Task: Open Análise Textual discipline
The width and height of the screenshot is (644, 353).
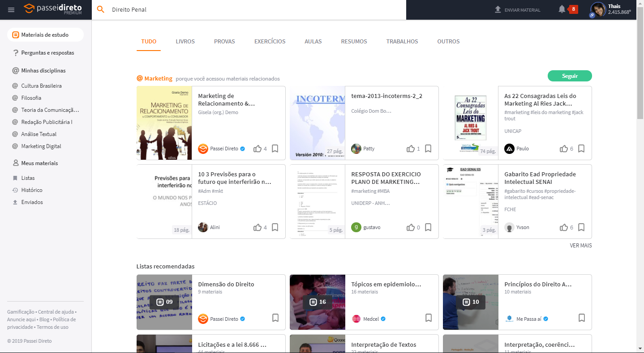Action: (39, 134)
